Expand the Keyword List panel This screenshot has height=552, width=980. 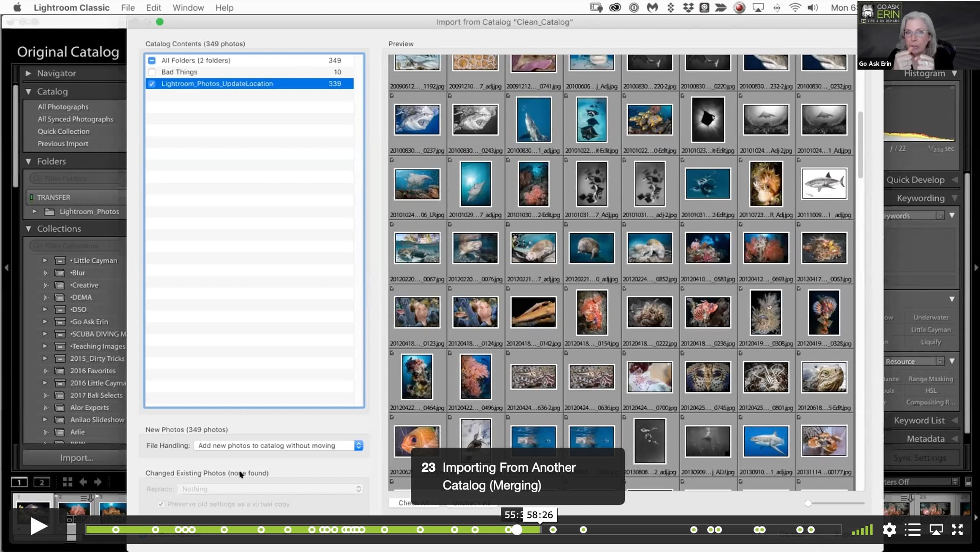point(955,420)
